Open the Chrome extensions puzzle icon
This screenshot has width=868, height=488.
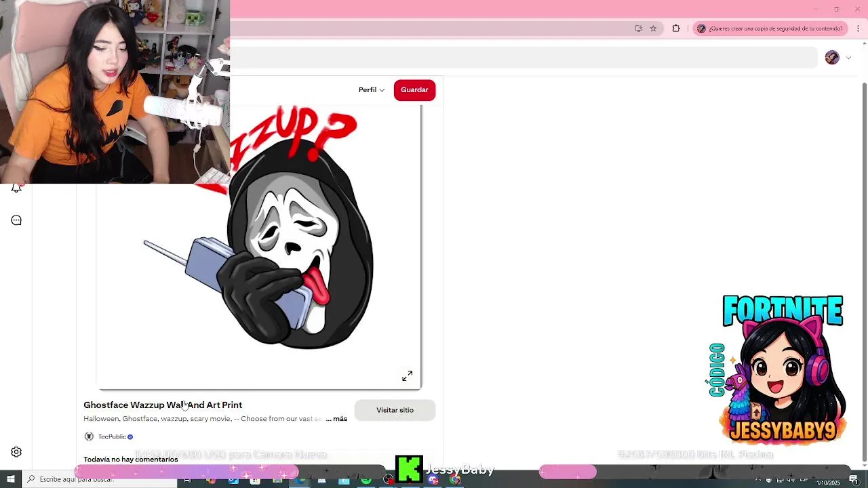676,28
